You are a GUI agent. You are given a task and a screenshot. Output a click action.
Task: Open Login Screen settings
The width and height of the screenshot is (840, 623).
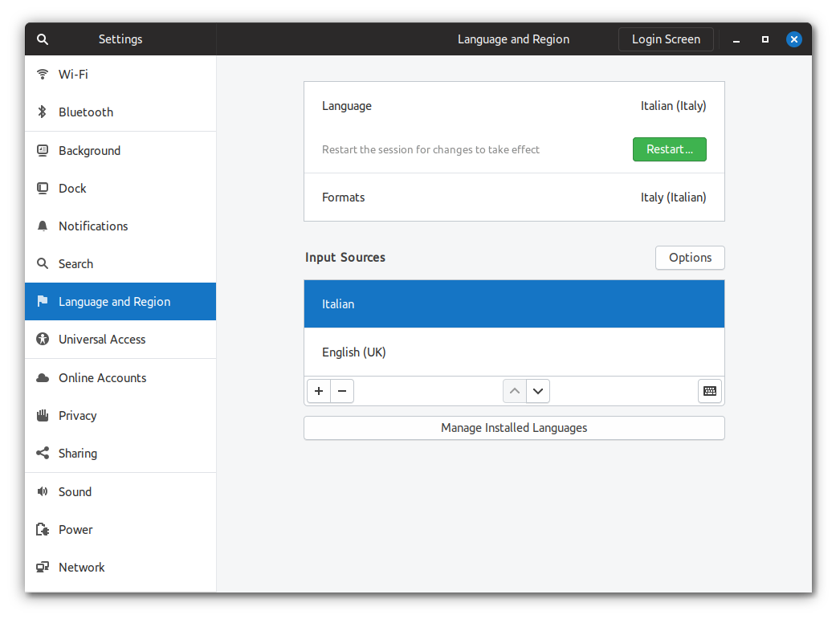pyautogui.click(x=666, y=39)
